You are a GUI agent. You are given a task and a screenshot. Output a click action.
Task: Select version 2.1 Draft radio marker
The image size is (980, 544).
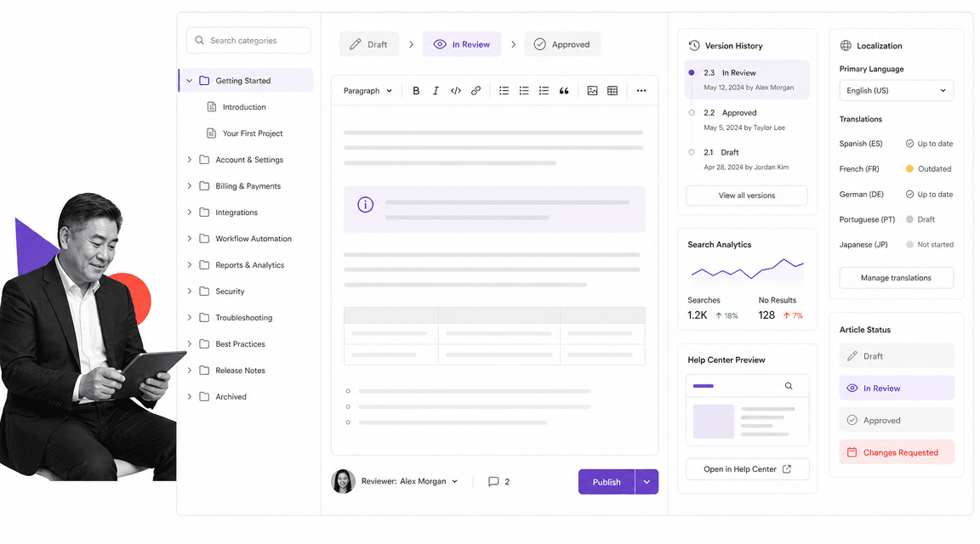click(x=692, y=152)
